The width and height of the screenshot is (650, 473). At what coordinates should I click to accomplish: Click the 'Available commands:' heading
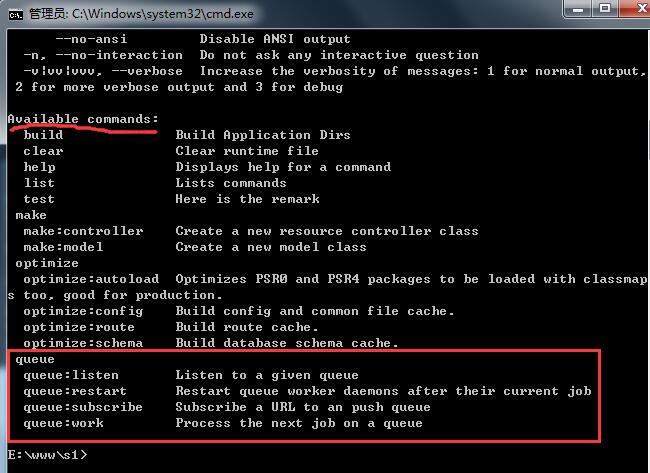[x=83, y=119]
